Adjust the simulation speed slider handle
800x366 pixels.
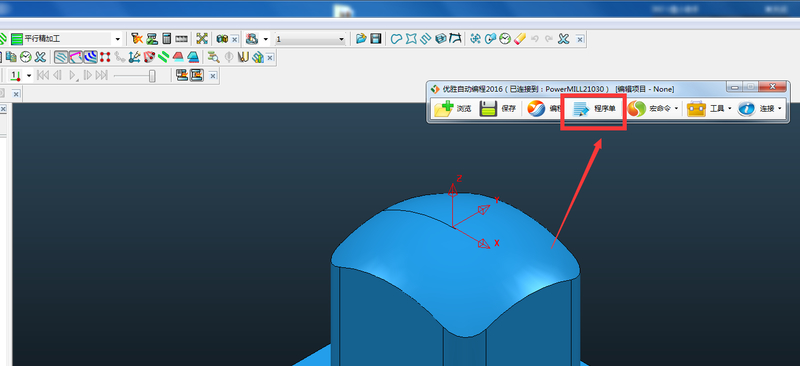click(152, 76)
